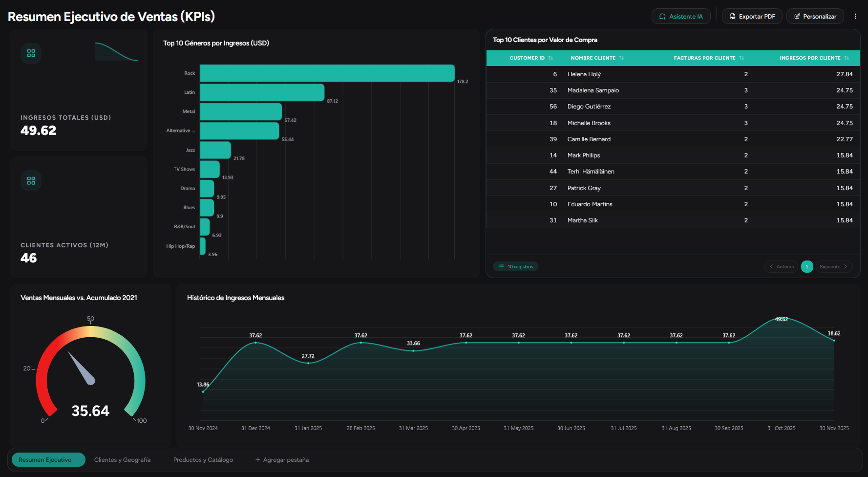Click the Madalena Sampaio customer name
868x477 pixels.
click(593, 90)
